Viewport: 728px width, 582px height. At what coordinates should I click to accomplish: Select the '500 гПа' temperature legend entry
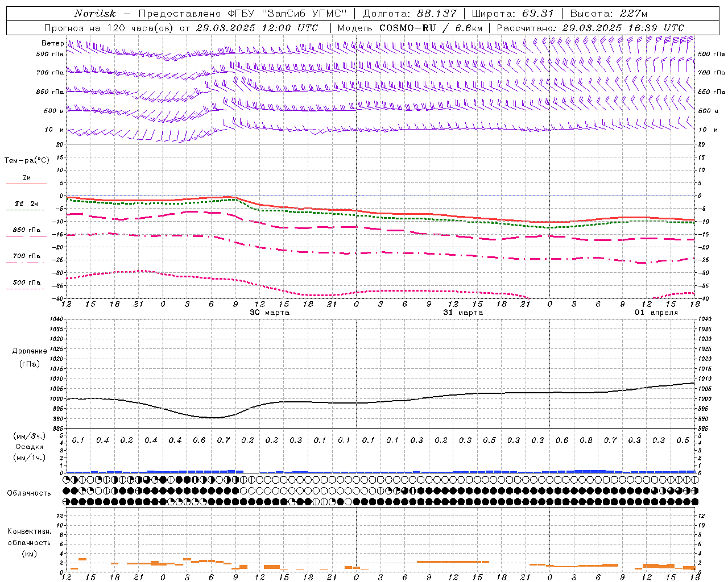point(26,282)
